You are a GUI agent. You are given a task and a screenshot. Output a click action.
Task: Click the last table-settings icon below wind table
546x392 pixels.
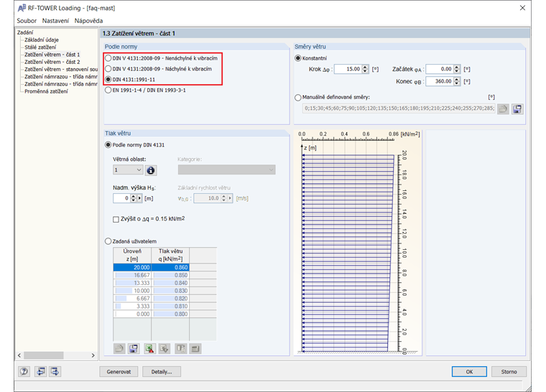click(x=195, y=348)
